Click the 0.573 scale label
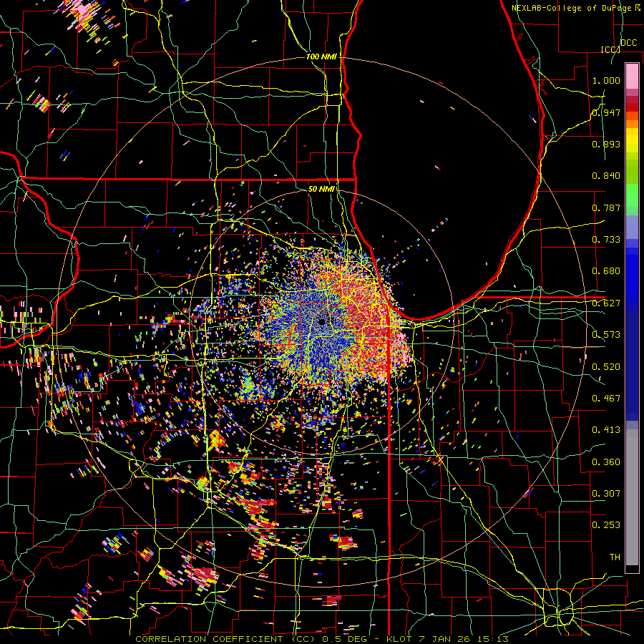Image resolution: width=644 pixels, height=644 pixels. 606,335
